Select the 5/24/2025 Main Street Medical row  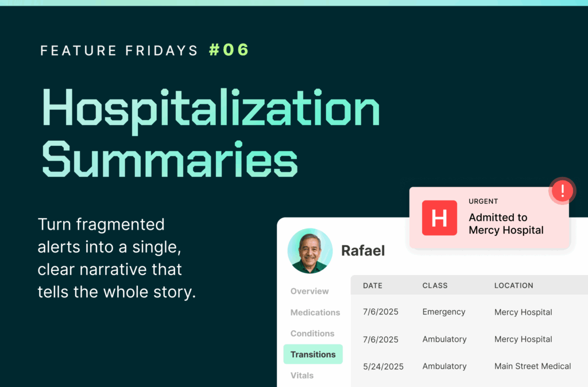point(469,366)
